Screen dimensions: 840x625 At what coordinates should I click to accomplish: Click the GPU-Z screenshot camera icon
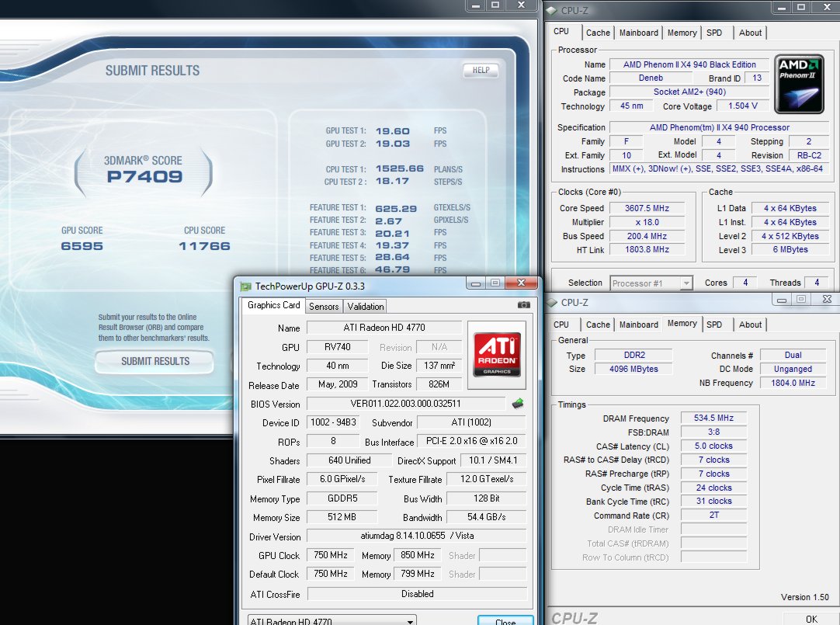523,304
